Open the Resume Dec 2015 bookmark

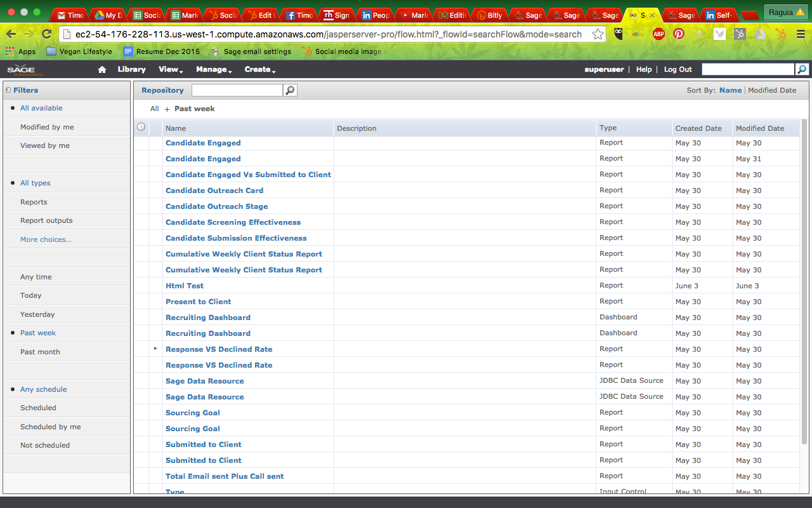pos(161,51)
